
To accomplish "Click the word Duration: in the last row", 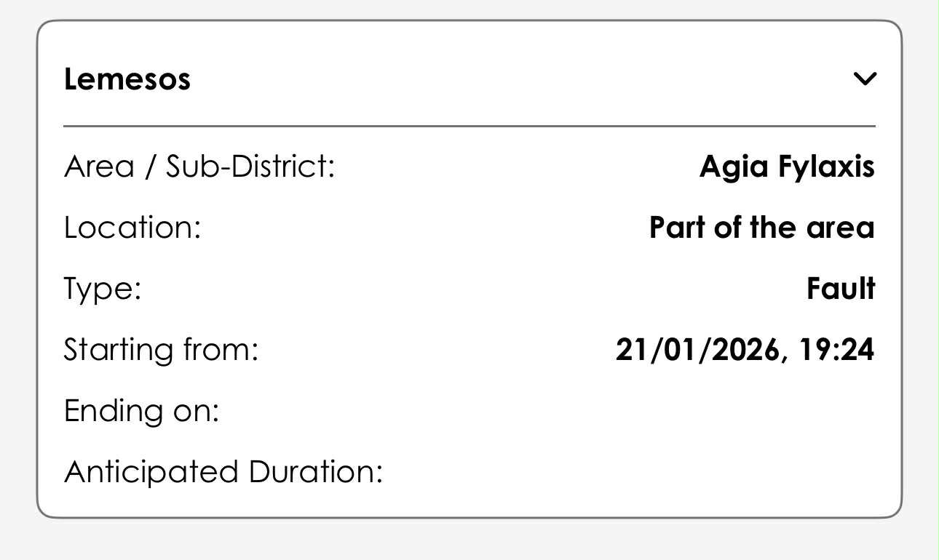I will click(x=315, y=472).
